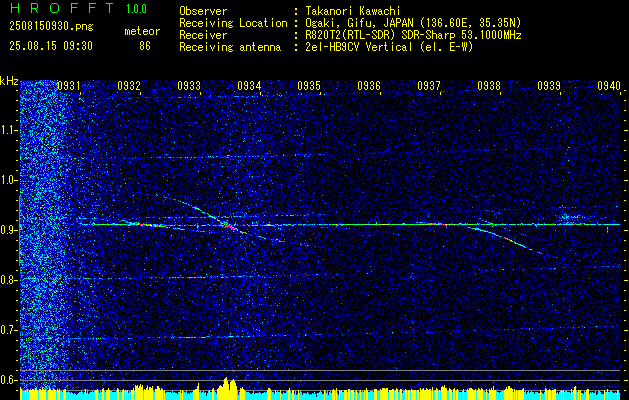The height and width of the screenshot is (400, 629).
Task: Click the 0939 time marker
Action: [549, 86]
